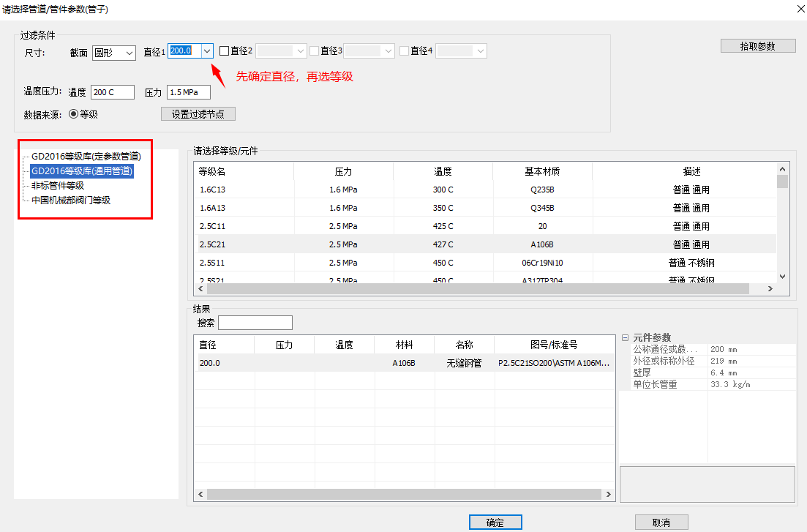
Task: Open the 截面 shape dropdown
Action: click(x=114, y=53)
